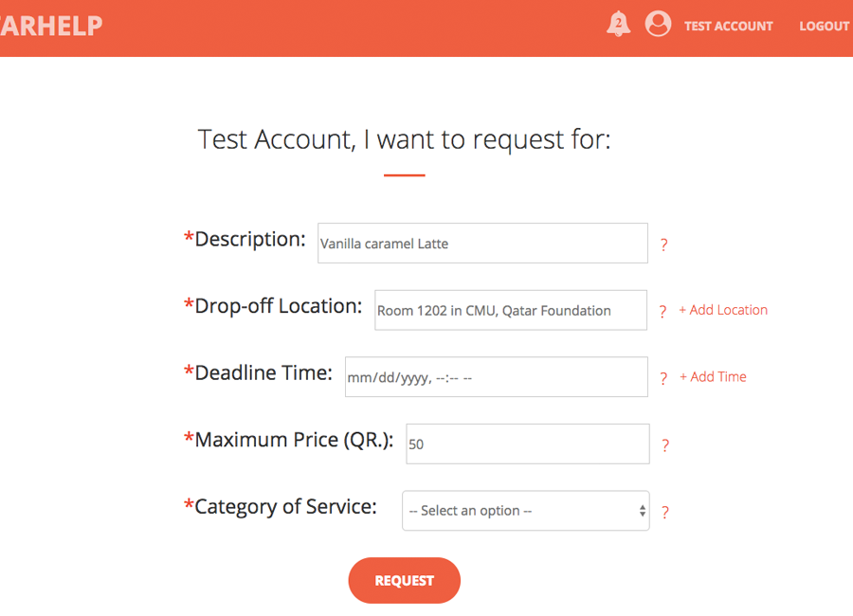Focus the Description input with Vanilla caramel Latte
This screenshot has width=853, height=616.
(x=482, y=244)
